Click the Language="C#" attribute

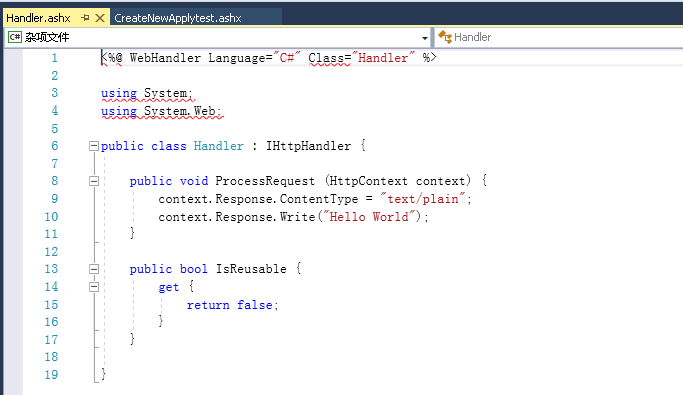[x=254, y=58]
